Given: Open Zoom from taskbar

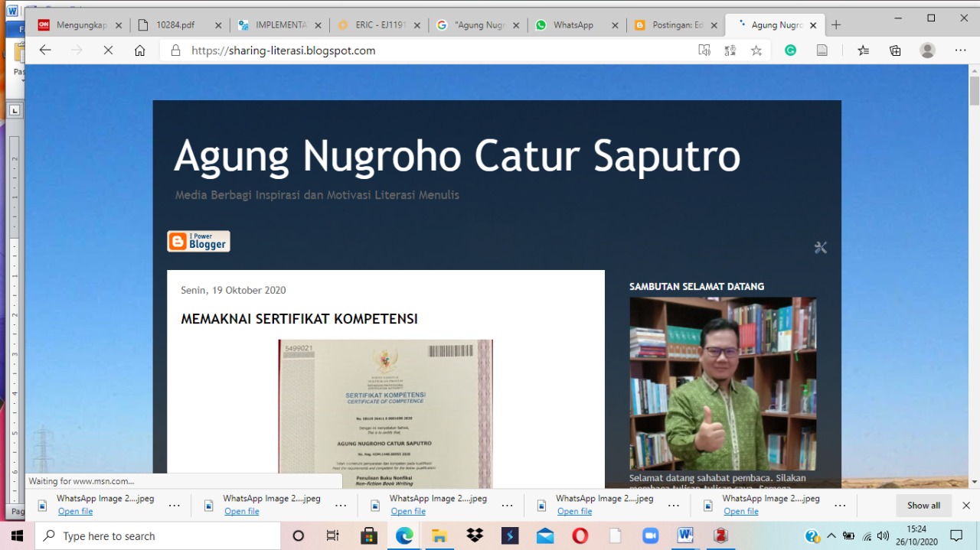Looking at the screenshot, I should 650,536.
